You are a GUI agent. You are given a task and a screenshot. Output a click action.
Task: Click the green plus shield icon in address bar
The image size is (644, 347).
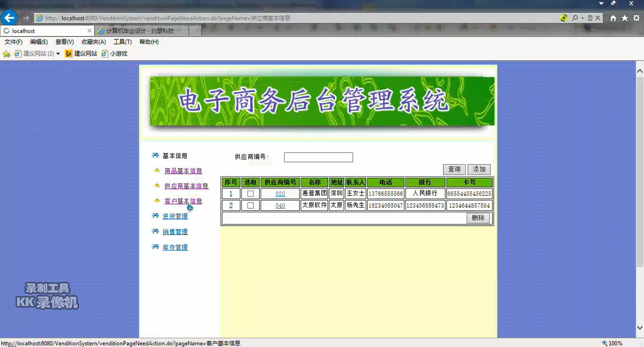[564, 18]
